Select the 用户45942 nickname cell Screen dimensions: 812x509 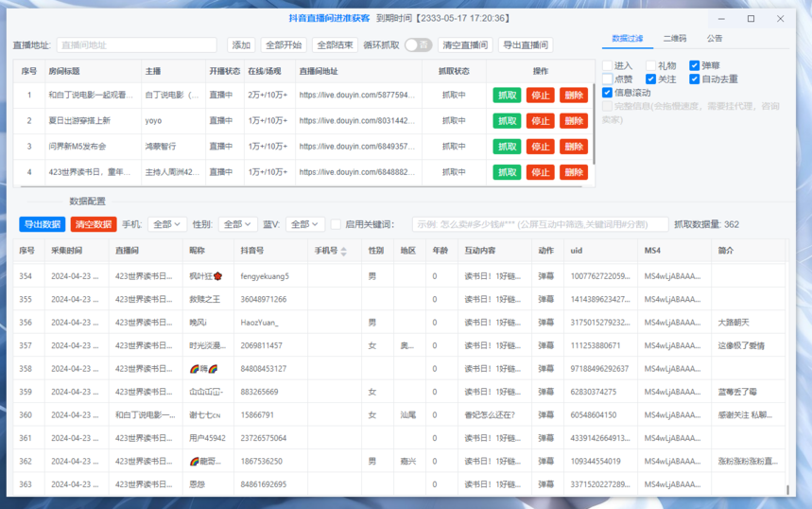208,438
